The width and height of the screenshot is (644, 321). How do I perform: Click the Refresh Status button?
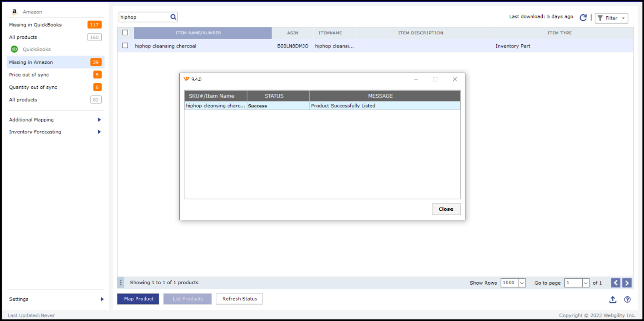click(x=239, y=299)
